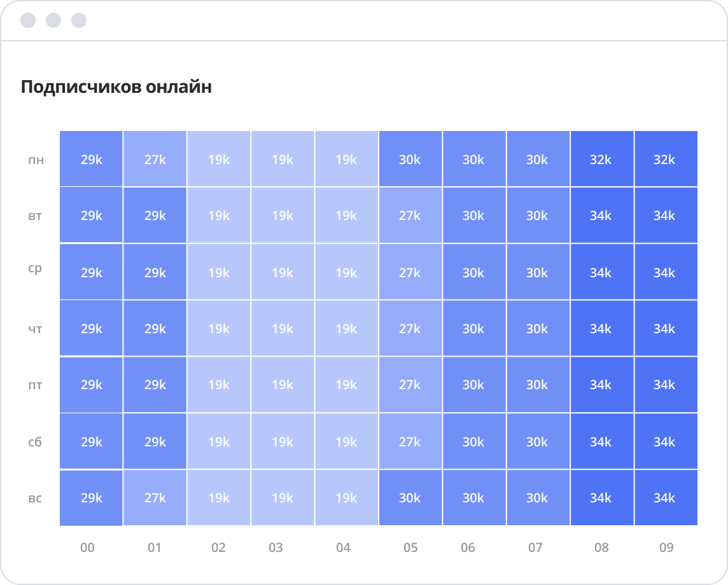728x585 pixels.
Task: Click the 00 hour axis label
Action: pyautogui.click(x=88, y=547)
